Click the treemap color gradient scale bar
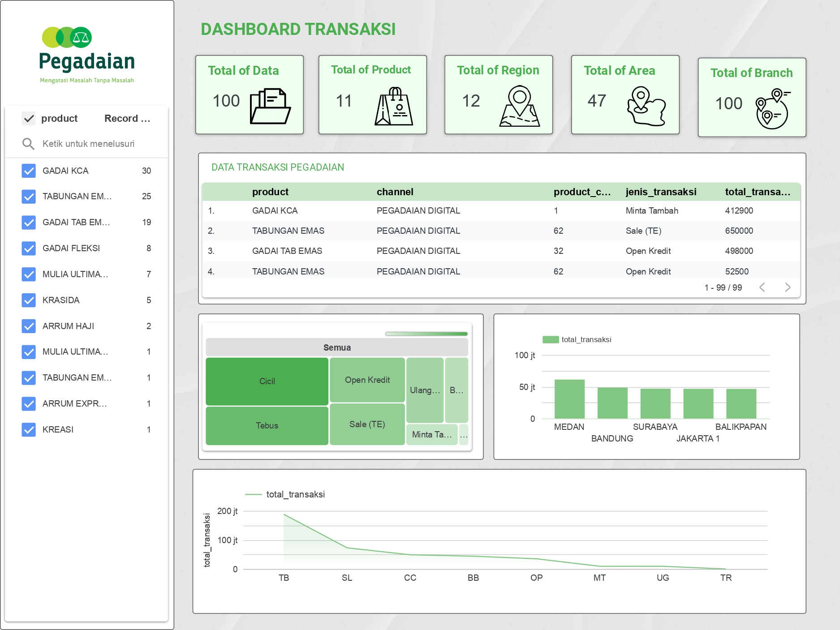The width and height of the screenshot is (840, 630). (426, 334)
